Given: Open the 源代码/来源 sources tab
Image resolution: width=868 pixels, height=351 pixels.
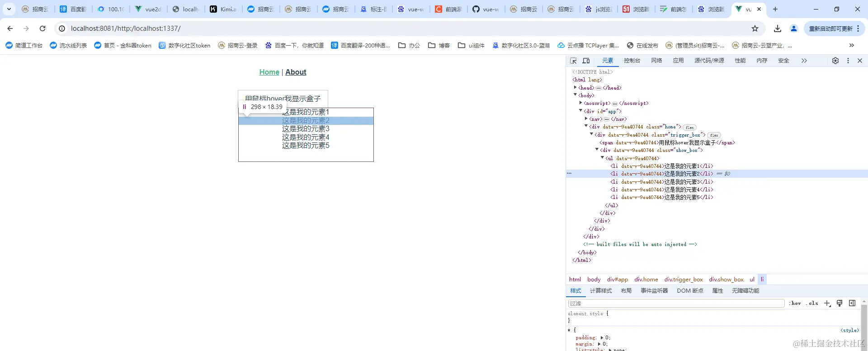Looking at the screenshot, I should point(709,61).
